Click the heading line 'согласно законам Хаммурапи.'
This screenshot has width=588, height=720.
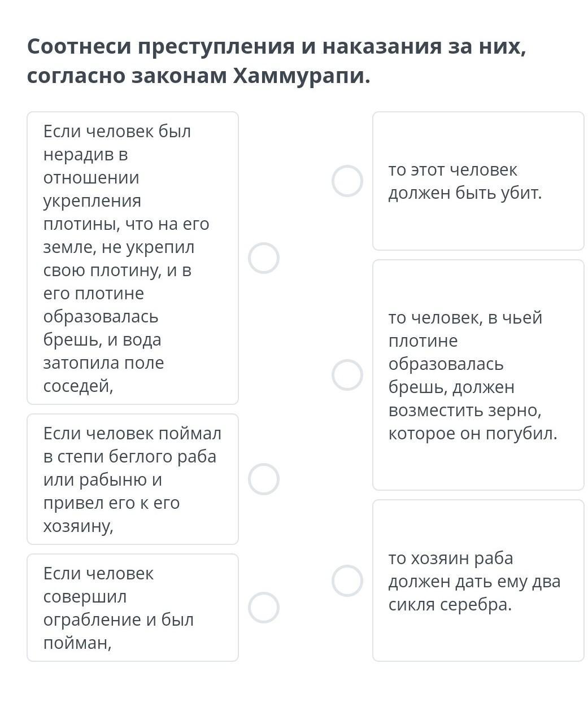coord(199,76)
